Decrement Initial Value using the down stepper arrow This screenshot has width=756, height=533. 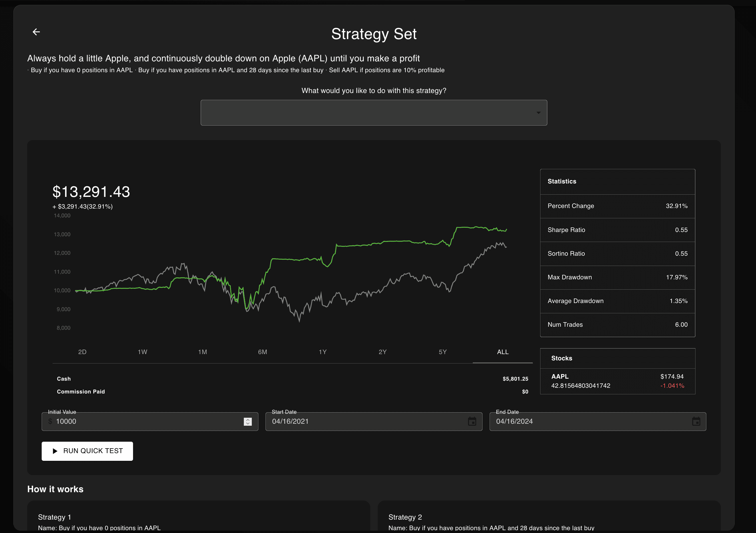pyautogui.click(x=248, y=424)
